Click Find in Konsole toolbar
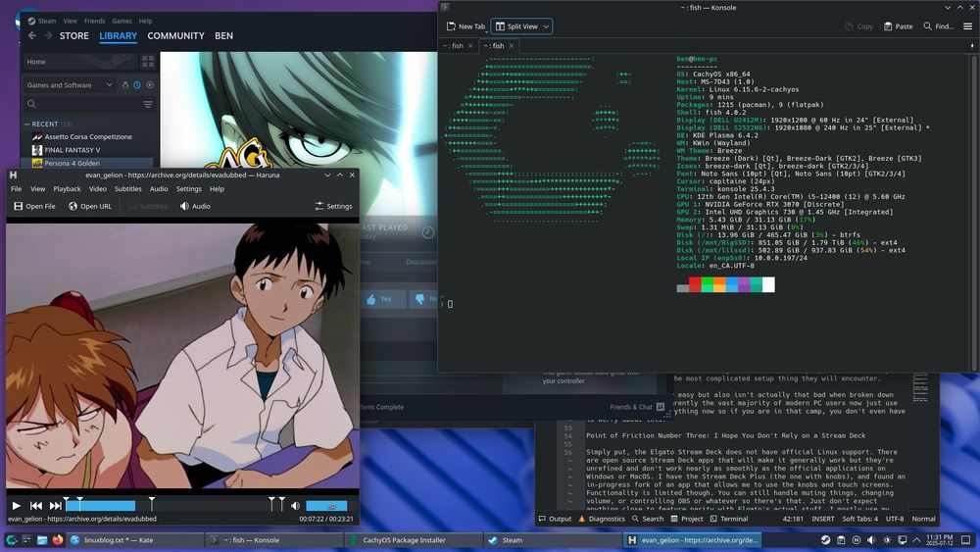 (939, 26)
